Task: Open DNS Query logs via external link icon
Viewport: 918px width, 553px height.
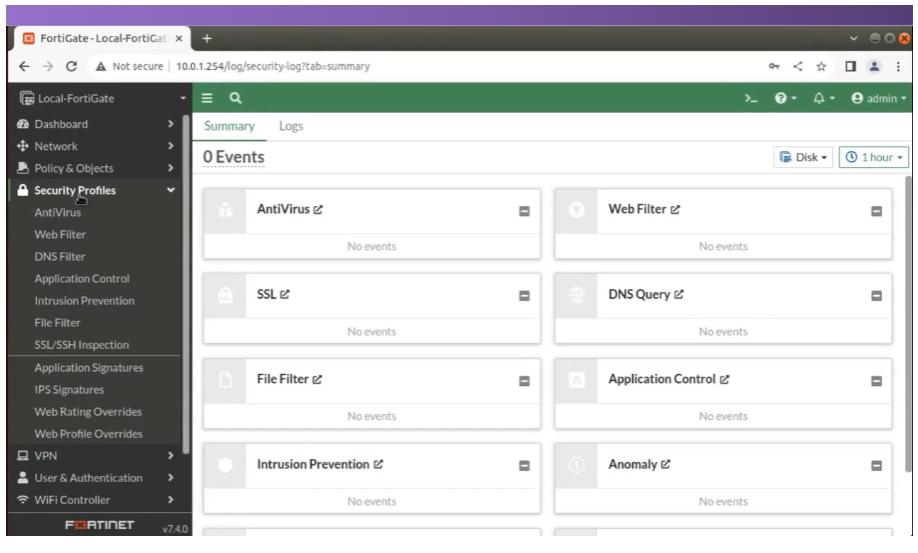Action: pyautogui.click(x=679, y=294)
